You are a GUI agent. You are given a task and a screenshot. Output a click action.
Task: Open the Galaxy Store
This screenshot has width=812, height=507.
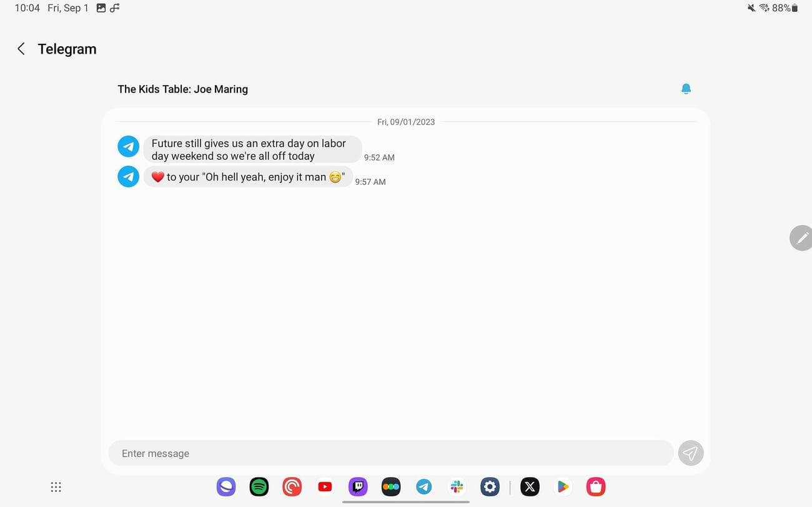(595, 486)
